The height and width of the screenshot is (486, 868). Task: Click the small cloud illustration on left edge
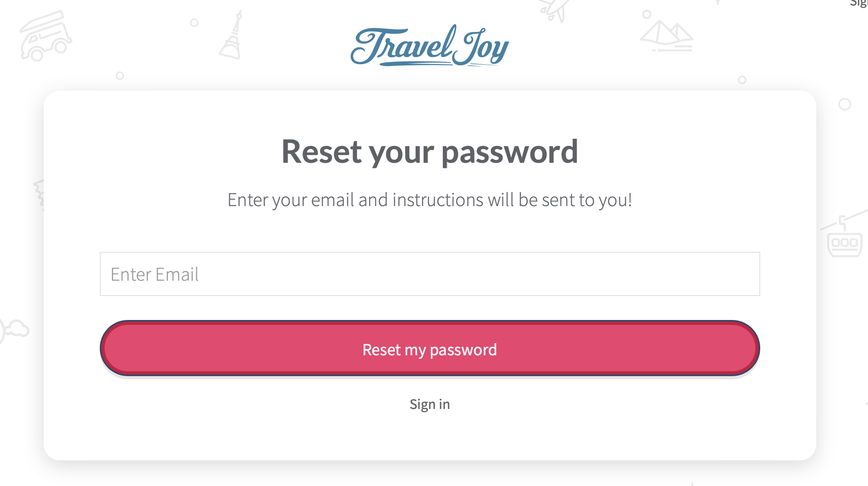[14, 329]
